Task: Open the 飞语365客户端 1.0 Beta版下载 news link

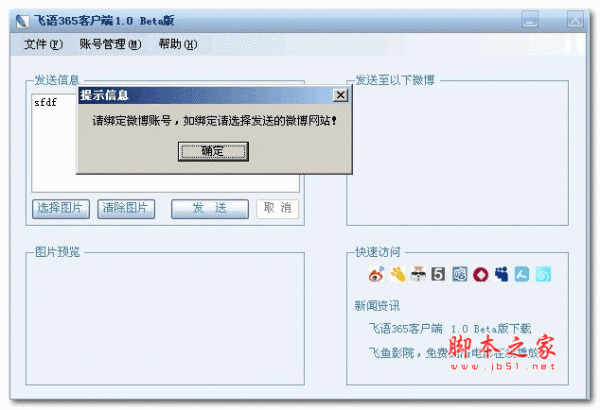Action: pyautogui.click(x=450, y=329)
